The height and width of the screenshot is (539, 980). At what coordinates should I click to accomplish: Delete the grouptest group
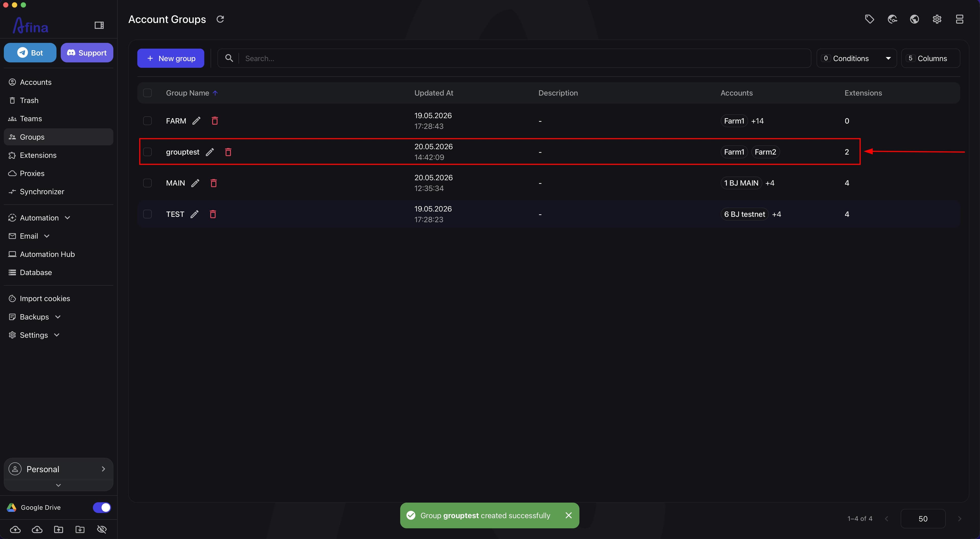click(228, 152)
